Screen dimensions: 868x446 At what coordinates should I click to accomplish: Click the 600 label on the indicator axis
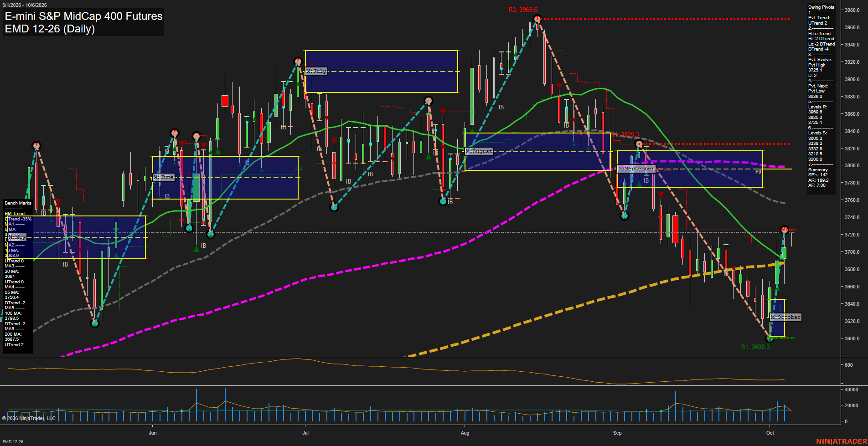(848, 365)
